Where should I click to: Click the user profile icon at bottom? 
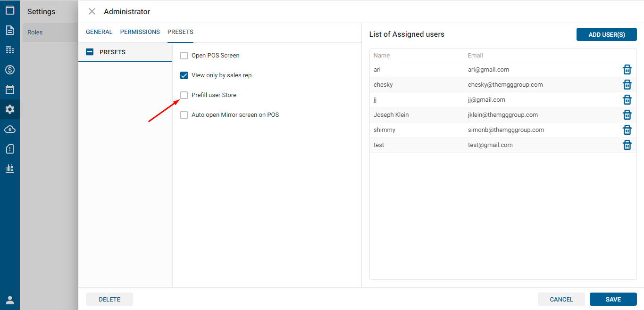click(10, 300)
